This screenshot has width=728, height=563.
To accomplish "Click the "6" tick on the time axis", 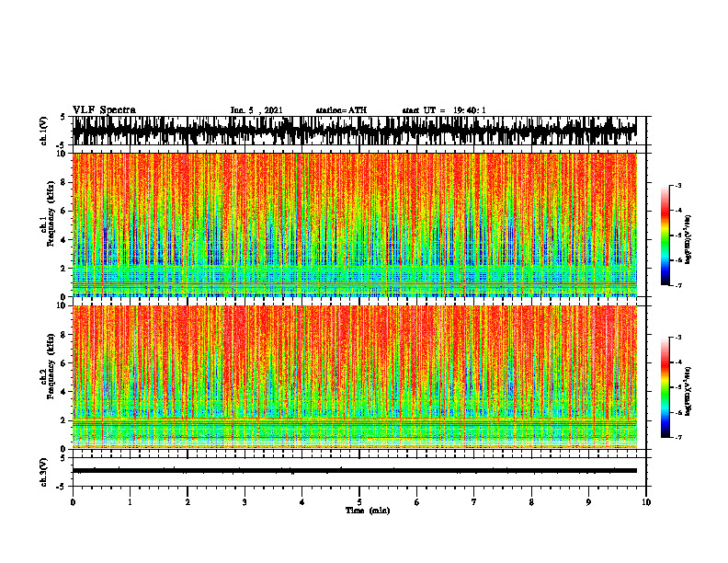I will [x=417, y=502].
